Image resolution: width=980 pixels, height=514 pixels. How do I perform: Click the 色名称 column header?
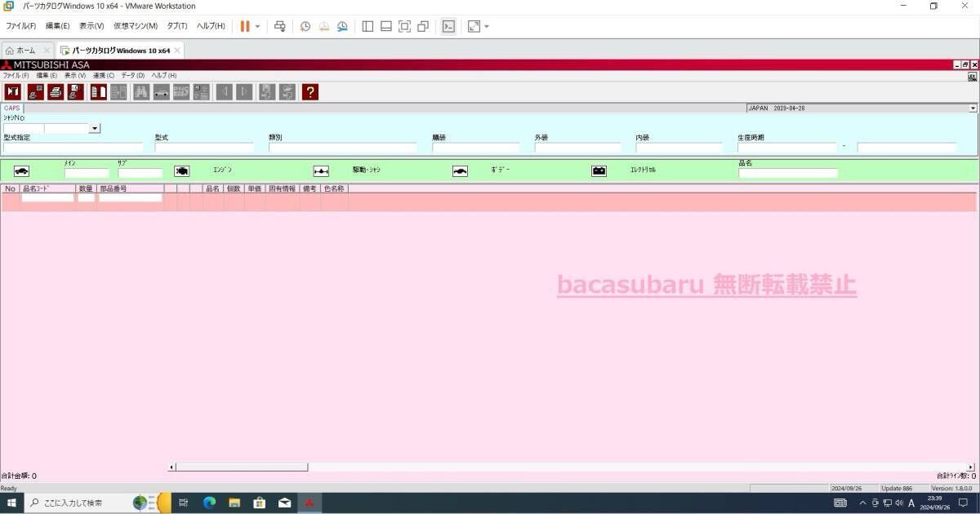(334, 188)
